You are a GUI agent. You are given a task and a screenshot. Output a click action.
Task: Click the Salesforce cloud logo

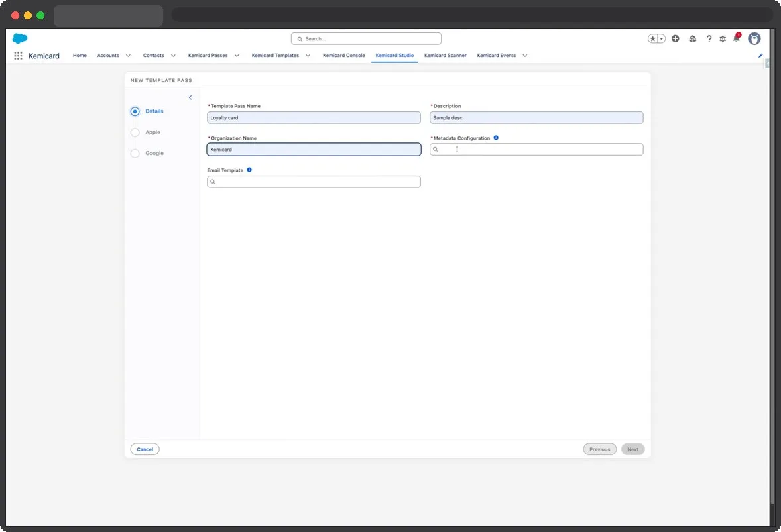click(20, 38)
